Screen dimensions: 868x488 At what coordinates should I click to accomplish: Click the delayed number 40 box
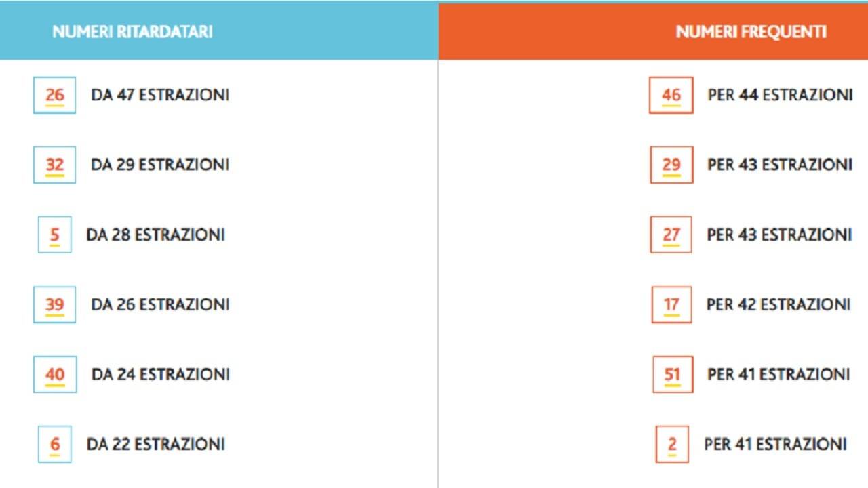click(x=55, y=374)
